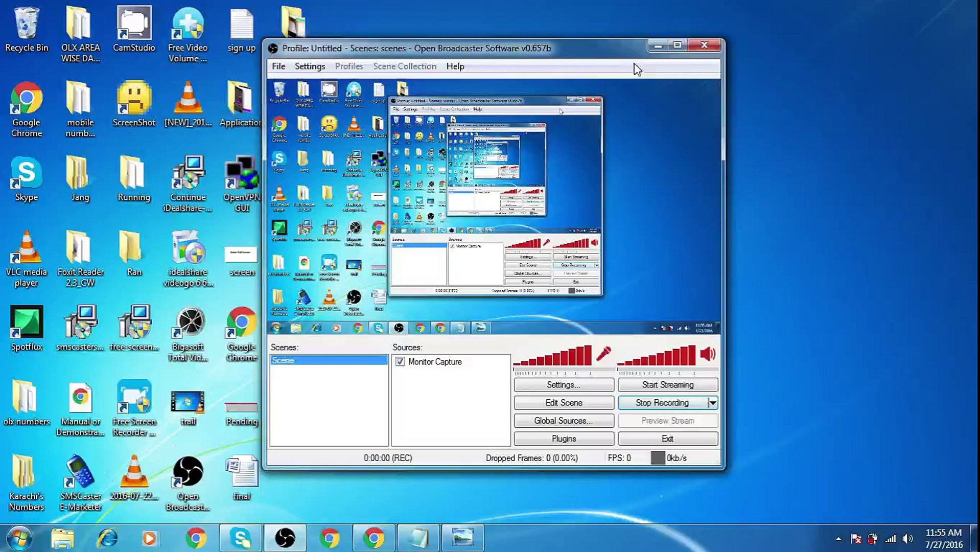Open the network signal tray icon
Image resolution: width=980 pixels, height=552 pixels.
[891, 539]
